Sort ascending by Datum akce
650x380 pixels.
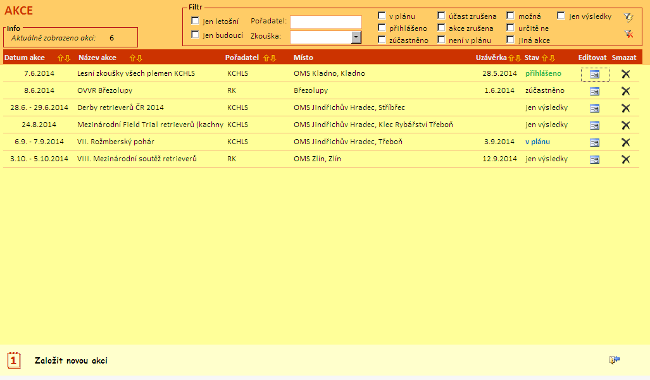pyautogui.click(x=60, y=58)
